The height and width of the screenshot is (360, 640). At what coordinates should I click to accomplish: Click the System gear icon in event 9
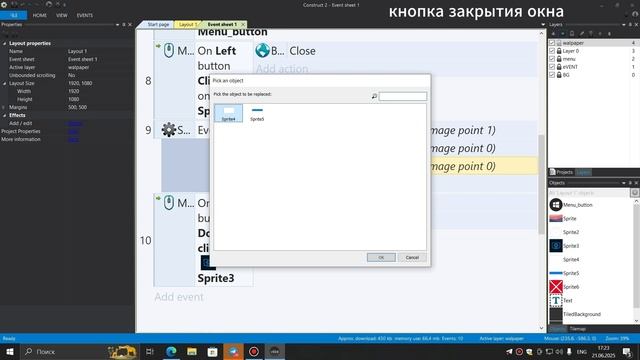169,130
